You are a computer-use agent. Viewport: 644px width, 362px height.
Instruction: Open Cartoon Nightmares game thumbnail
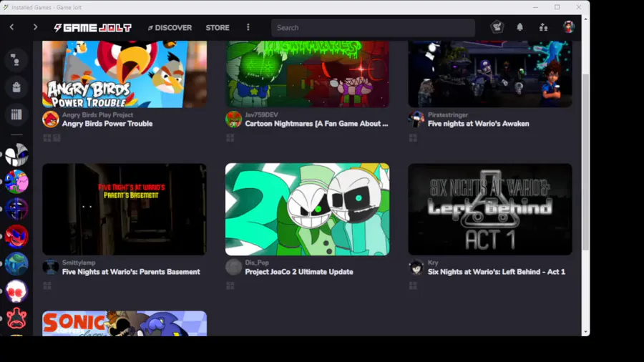click(x=307, y=74)
